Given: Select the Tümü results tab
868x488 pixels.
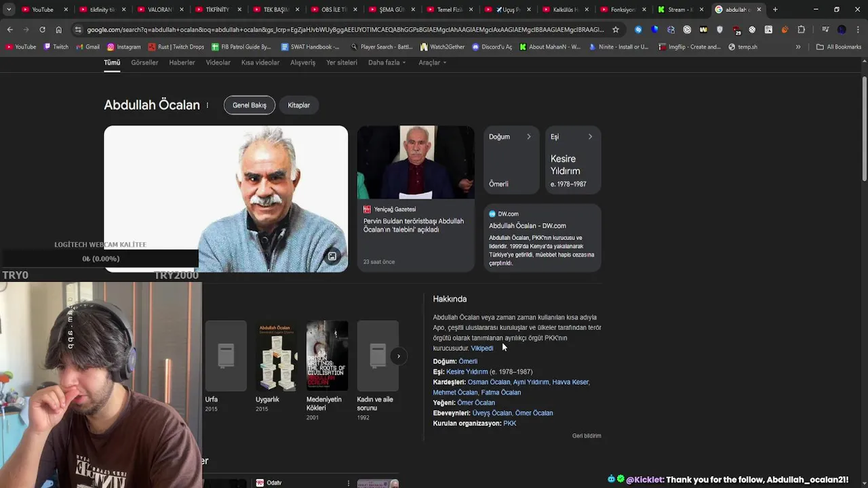Looking at the screenshot, I should (x=112, y=62).
